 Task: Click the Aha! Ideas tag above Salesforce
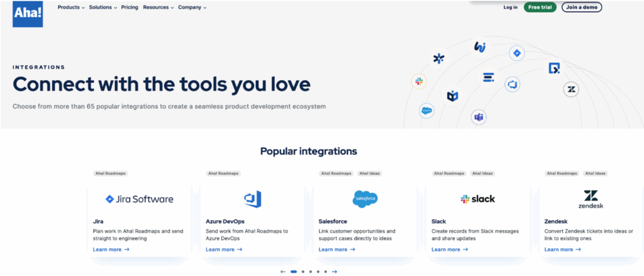tap(370, 174)
